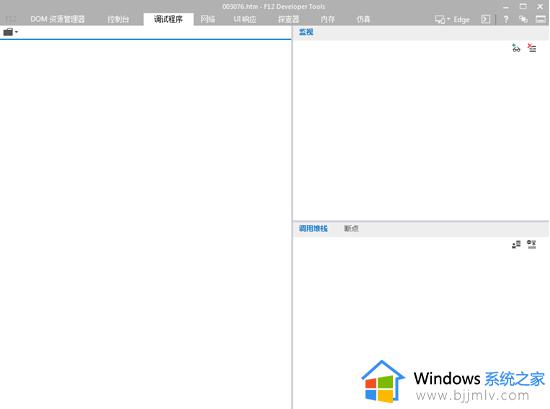Open the DOM 资源管理器 tab

(58, 19)
